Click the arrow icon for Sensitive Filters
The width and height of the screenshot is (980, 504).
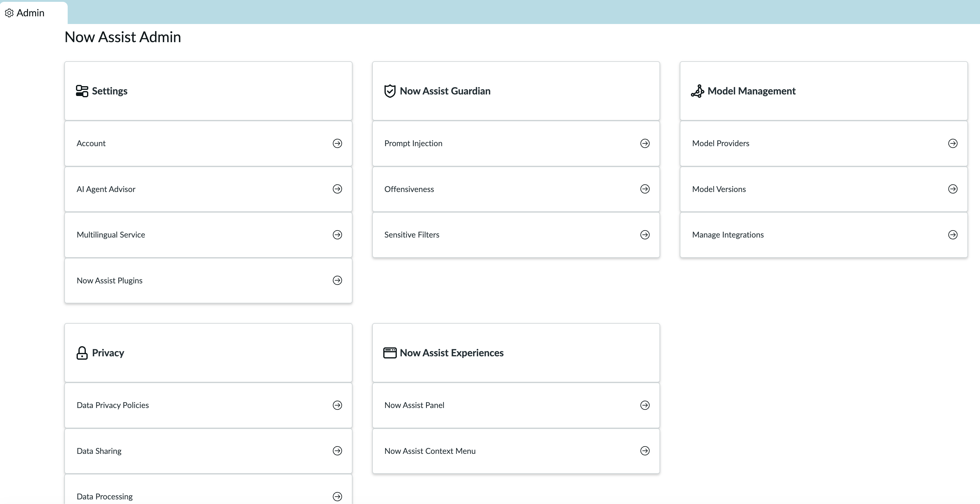point(645,235)
